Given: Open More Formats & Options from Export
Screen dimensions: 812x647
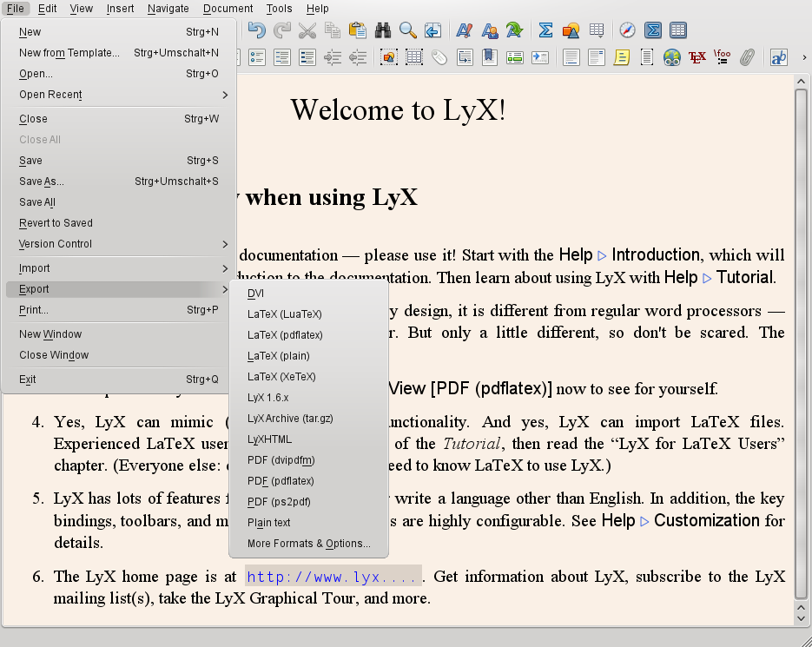Looking at the screenshot, I should click(308, 543).
